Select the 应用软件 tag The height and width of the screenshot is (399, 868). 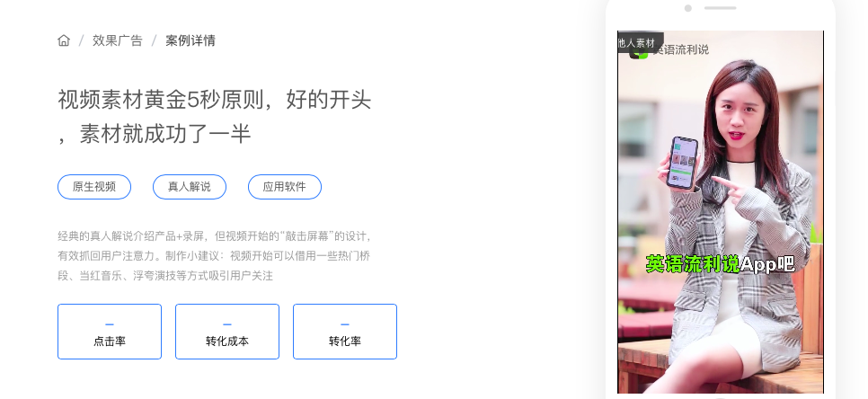pos(285,187)
